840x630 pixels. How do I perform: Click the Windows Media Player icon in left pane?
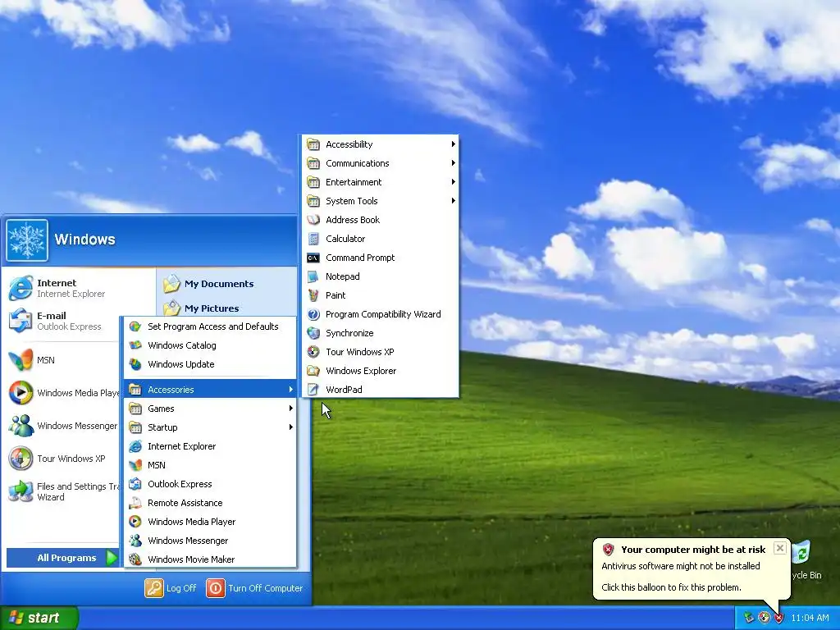[21, 393]
